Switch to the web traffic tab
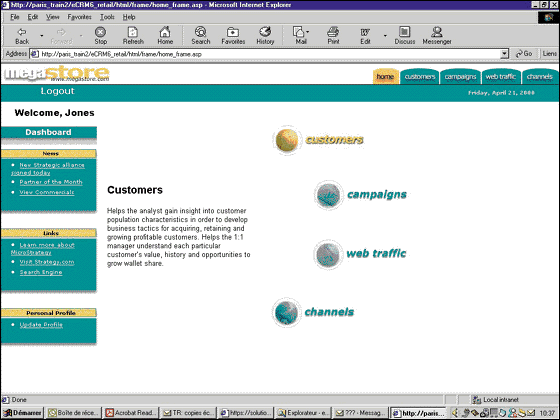Viewport: 560px width, 420px height. point(500,76)
